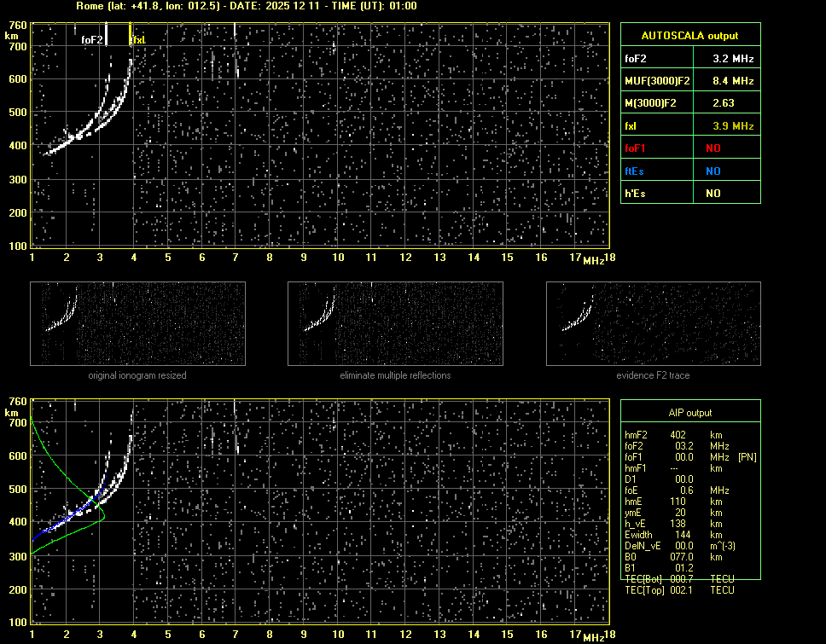Click the yellow fxI 3.9 MHz value
Image resolution: width=826 pixels, height=644 pixels.
[x=733, y=126]
